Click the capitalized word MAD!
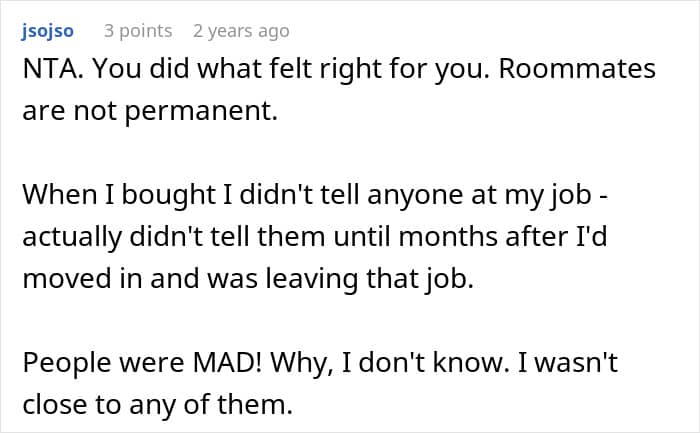The width and height of the screenshot is (700, 433). coord(227,362)
